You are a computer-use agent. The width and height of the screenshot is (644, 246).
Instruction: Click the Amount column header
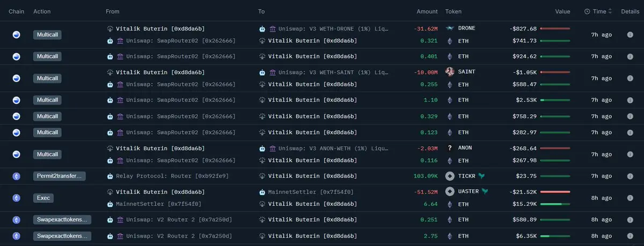point(427,11)
